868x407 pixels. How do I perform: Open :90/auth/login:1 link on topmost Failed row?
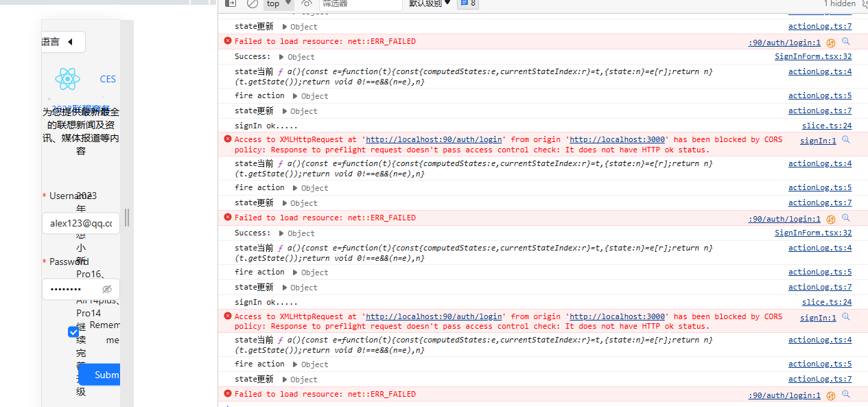pos(784,43)
